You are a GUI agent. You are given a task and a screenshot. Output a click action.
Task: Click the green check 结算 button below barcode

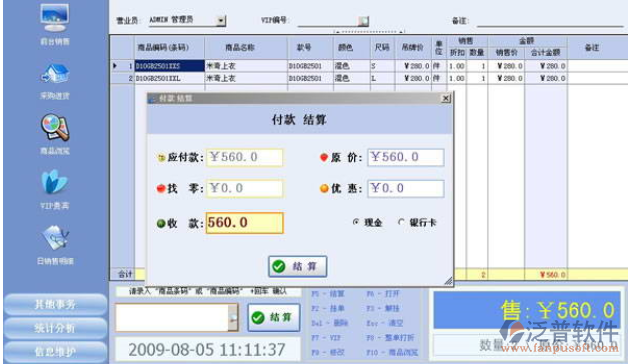point(274,317)
